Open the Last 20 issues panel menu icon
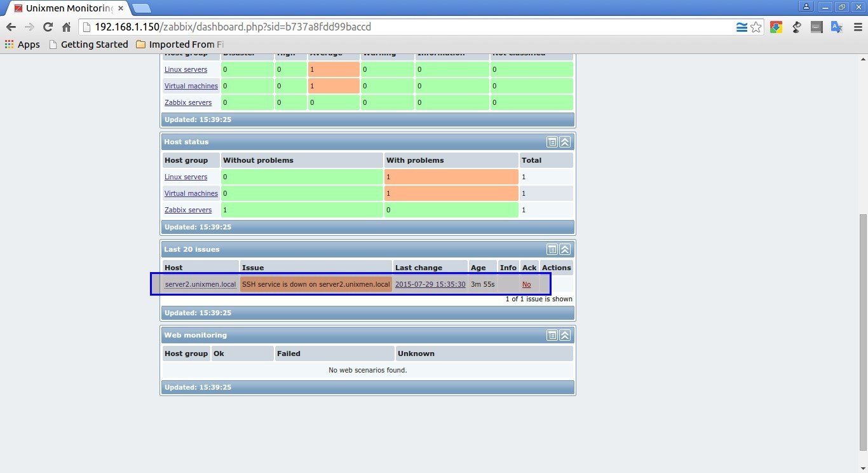 552,249
